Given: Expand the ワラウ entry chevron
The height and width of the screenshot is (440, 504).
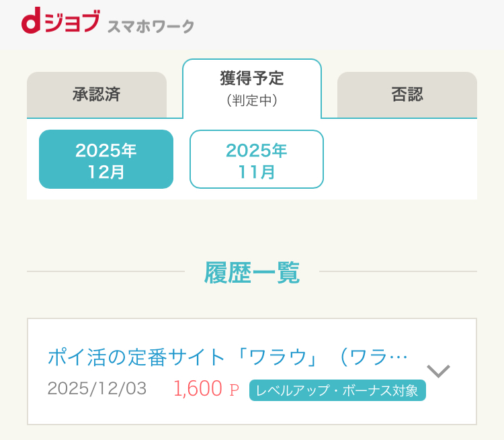Looking at the screenshot, I should [438, 371].
